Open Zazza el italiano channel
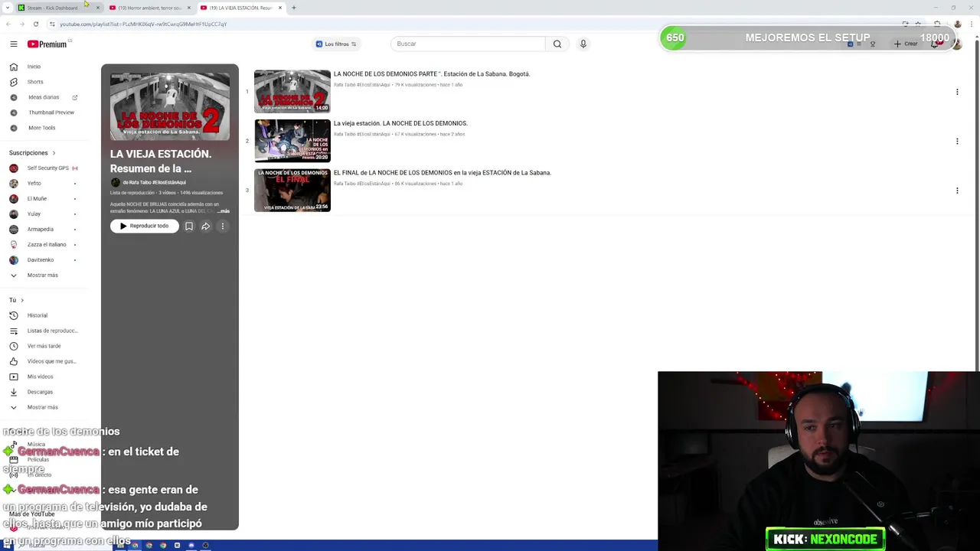This screenshot has width=980, height=551. pyautogui.click(x=47, y=244)
